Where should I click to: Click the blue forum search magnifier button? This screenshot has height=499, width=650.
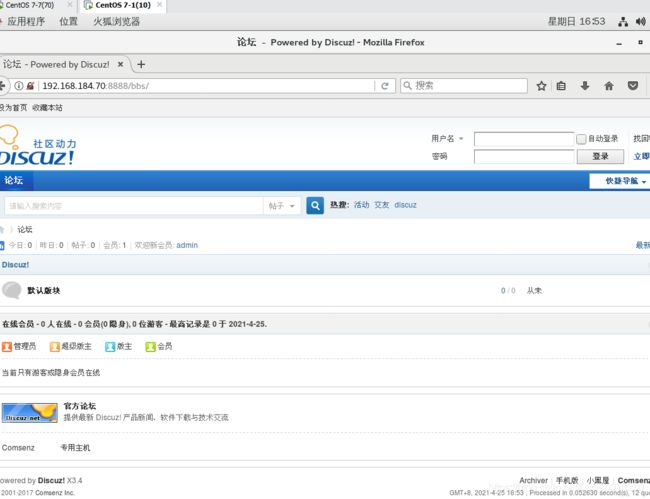click(x=315, y=205)
